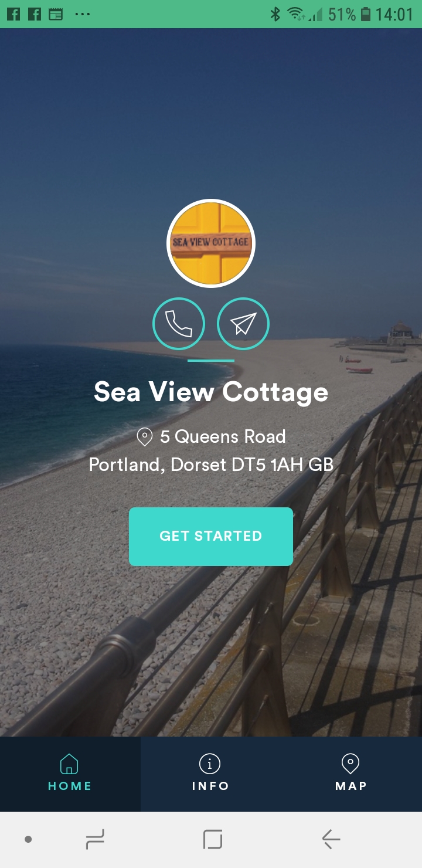Screen dimensions: 422x868
Task: Tap the Android home square button
Action: (x=212, y=839)
